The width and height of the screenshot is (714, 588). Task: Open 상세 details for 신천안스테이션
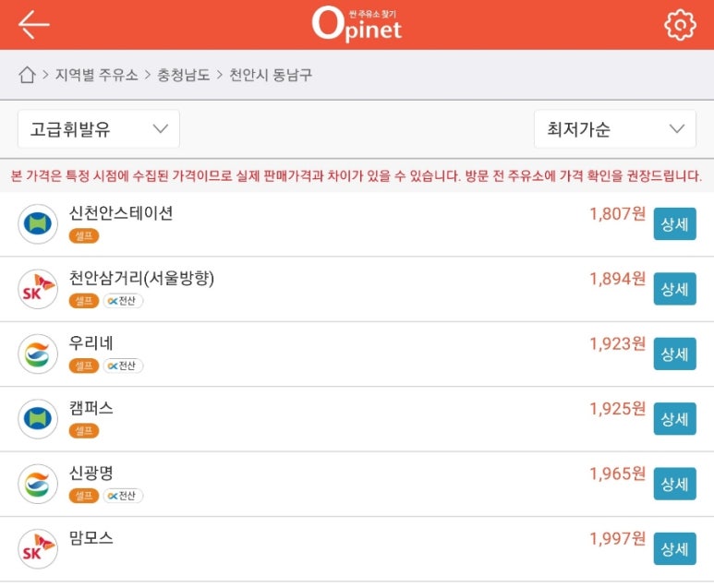click(674, 224)
